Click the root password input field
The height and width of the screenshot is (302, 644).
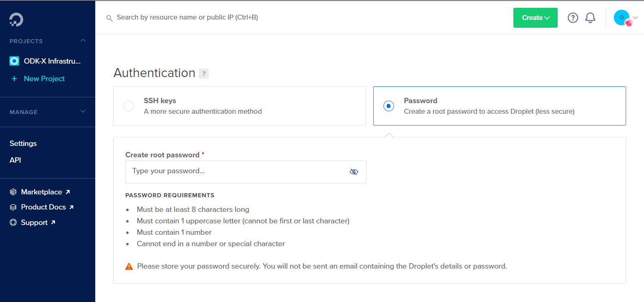coord(246,172)
